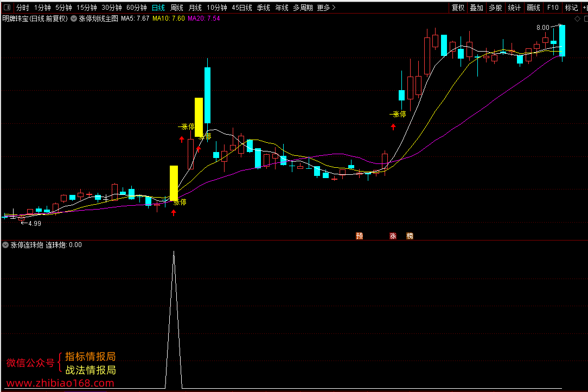Select the 5分钟 period tab
The height and width of the screenshot is (392, 588).
[64, 8]
